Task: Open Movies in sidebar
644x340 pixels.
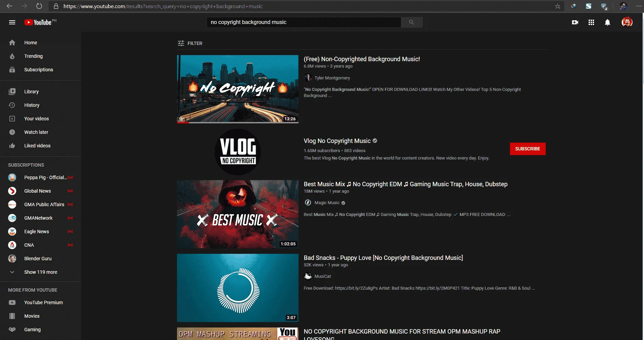Action: [x=41, y=316]
